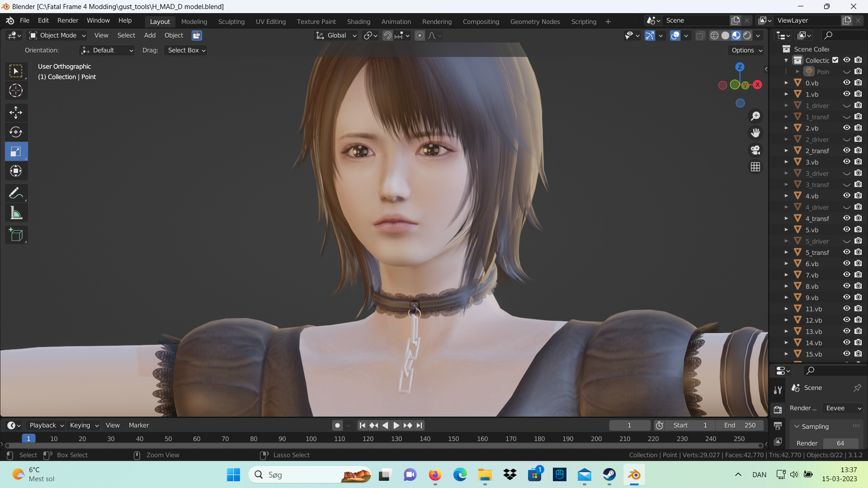
Task: Open the Render menu
Action: [x=68, y=20]
